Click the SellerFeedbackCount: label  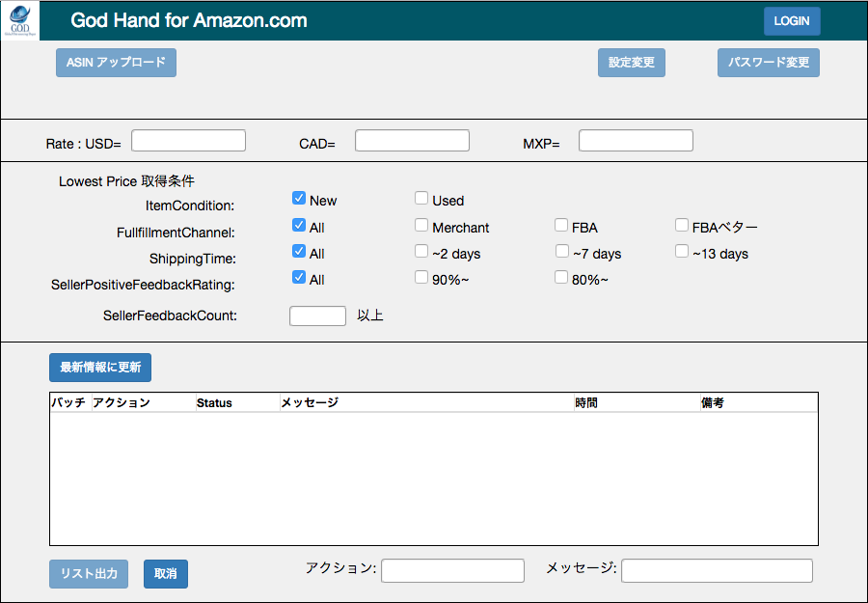point(170,315)
